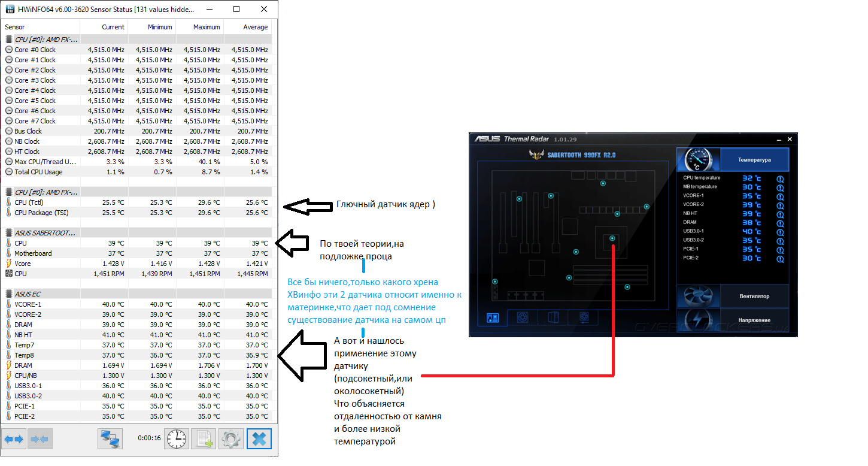Select the Motherboard temperature row in HWiNFO
Image resolution: width=868 pixels, height=466 pixels.
point(137,253)
